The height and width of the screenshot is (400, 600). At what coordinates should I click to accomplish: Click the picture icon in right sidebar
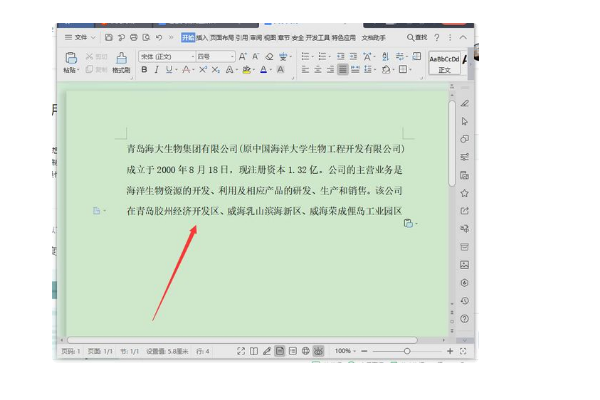coord(465,265)
